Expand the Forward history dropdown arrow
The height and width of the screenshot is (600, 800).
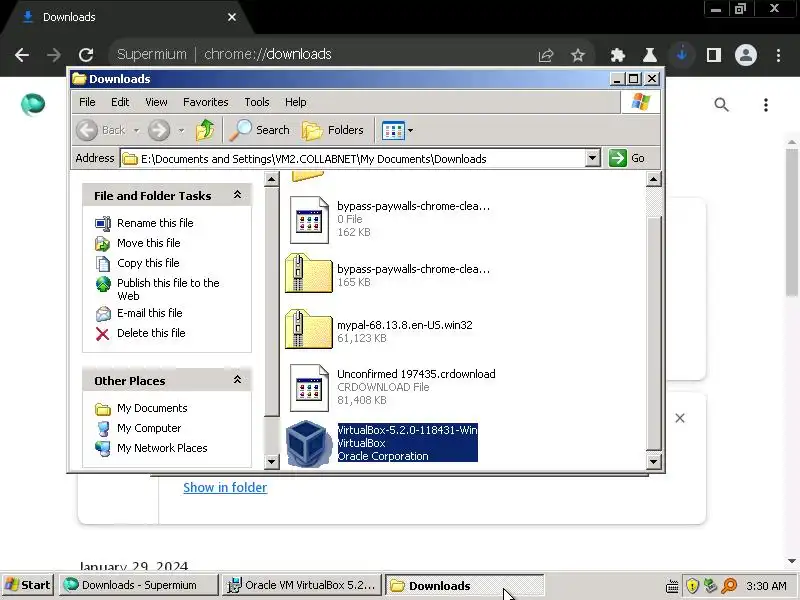(x=181, y=131)
